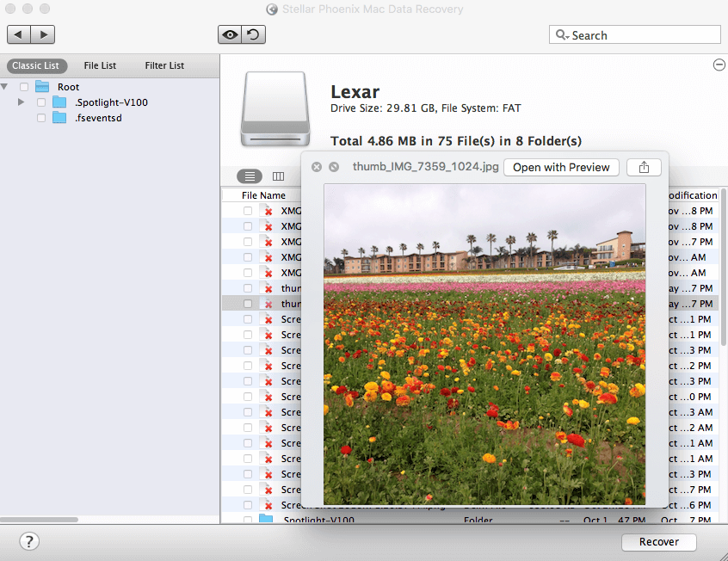This screenshot has height=561, width=728.
Task: Check the first XMG file checkbox
Action: coord(248,211)
